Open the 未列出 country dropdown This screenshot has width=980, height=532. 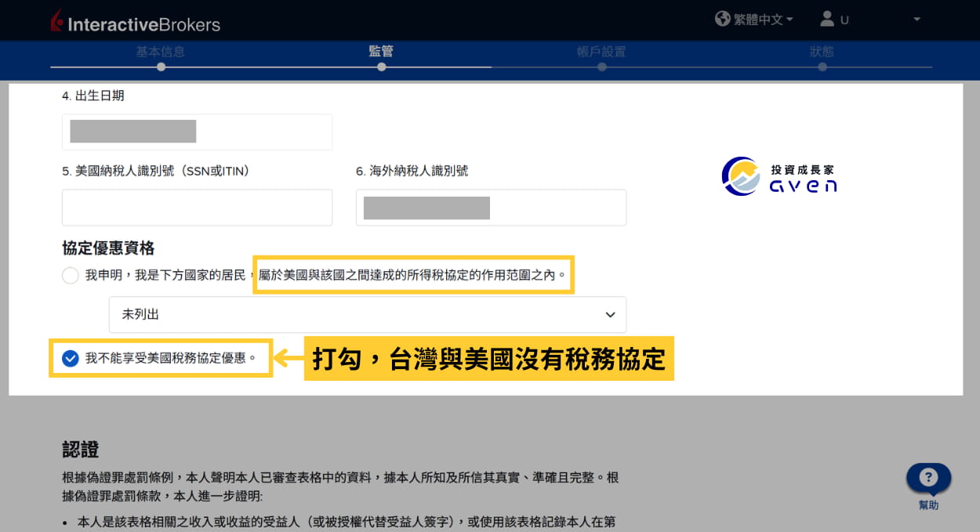[x=368, y=314]
